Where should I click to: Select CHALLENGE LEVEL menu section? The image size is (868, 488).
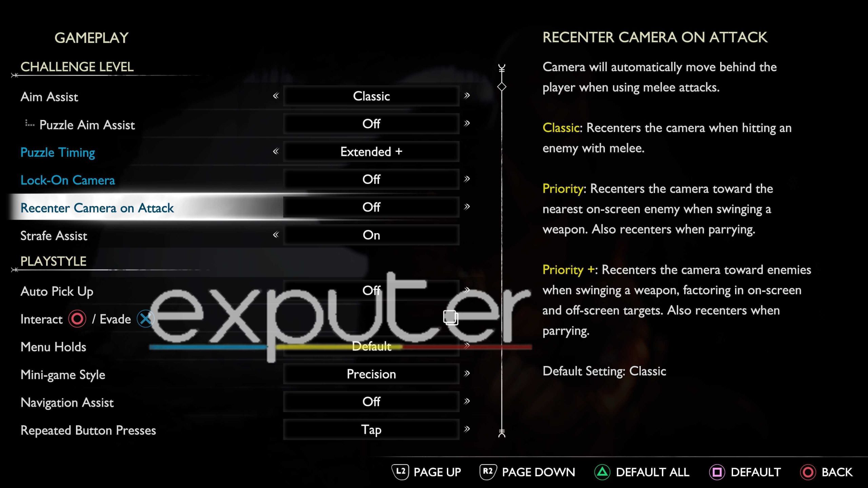(x=77, y=66)
